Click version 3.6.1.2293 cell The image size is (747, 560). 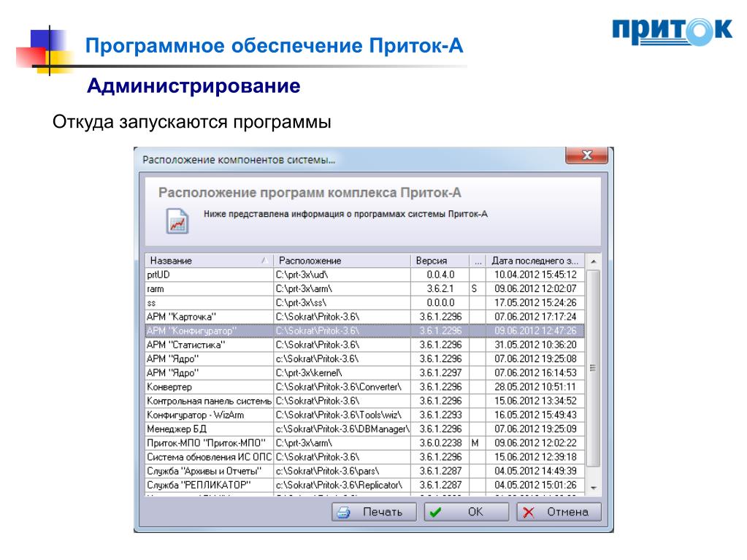pyautogui.click(x=440, y=415)
